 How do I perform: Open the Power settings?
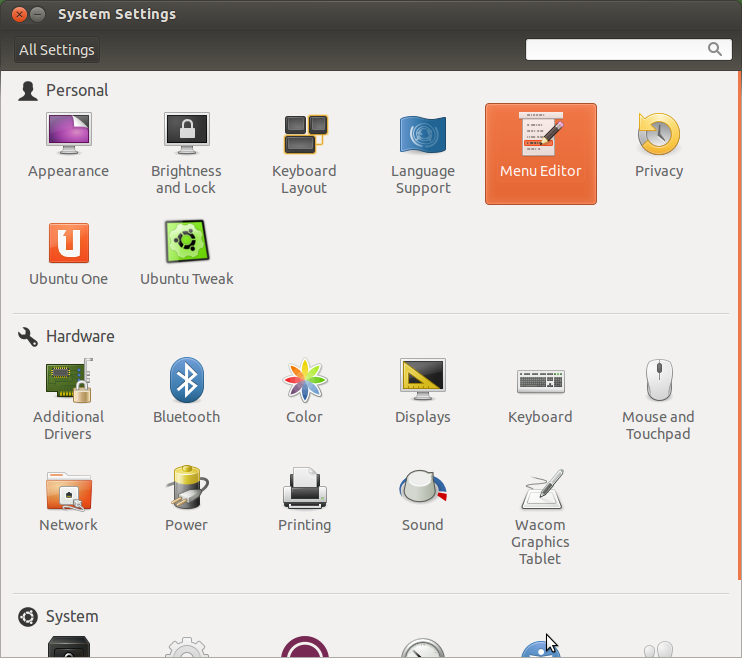(x=186, y=499)
